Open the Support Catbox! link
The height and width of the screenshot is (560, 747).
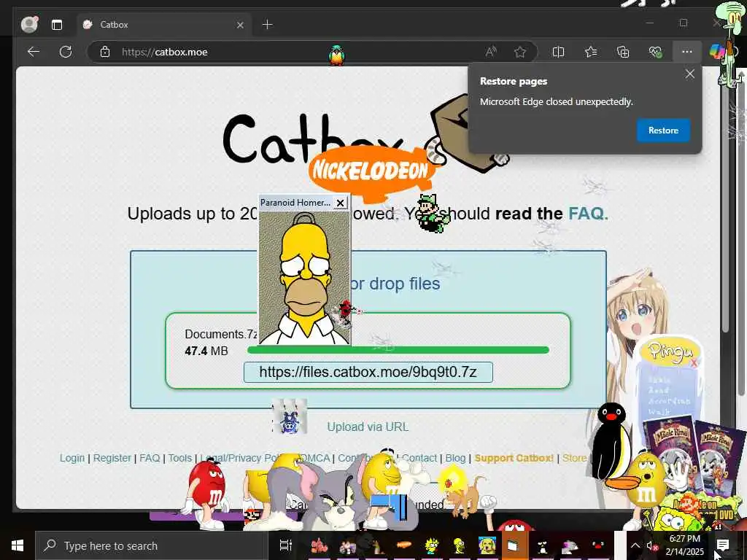pyautogui.click(x=514, y=458)
